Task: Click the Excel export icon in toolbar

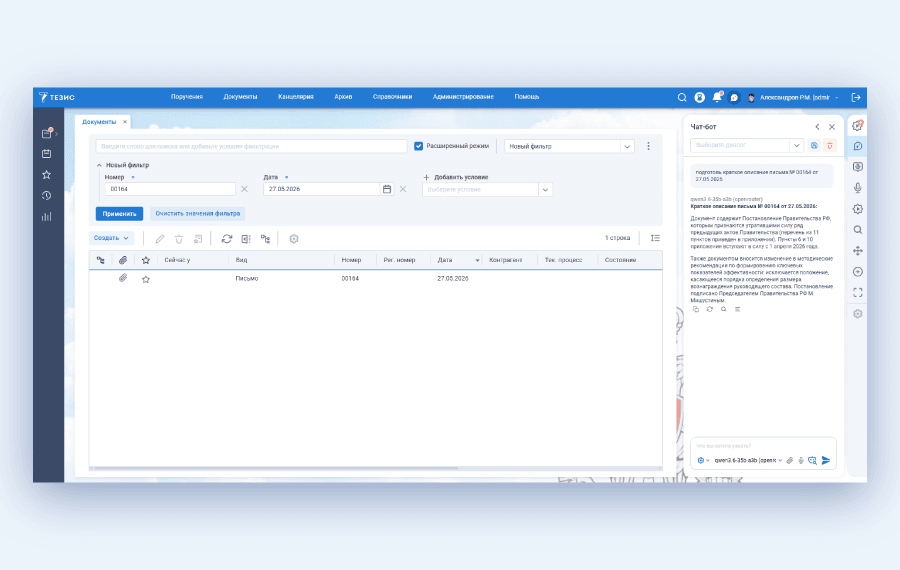Action: point(246,239)
